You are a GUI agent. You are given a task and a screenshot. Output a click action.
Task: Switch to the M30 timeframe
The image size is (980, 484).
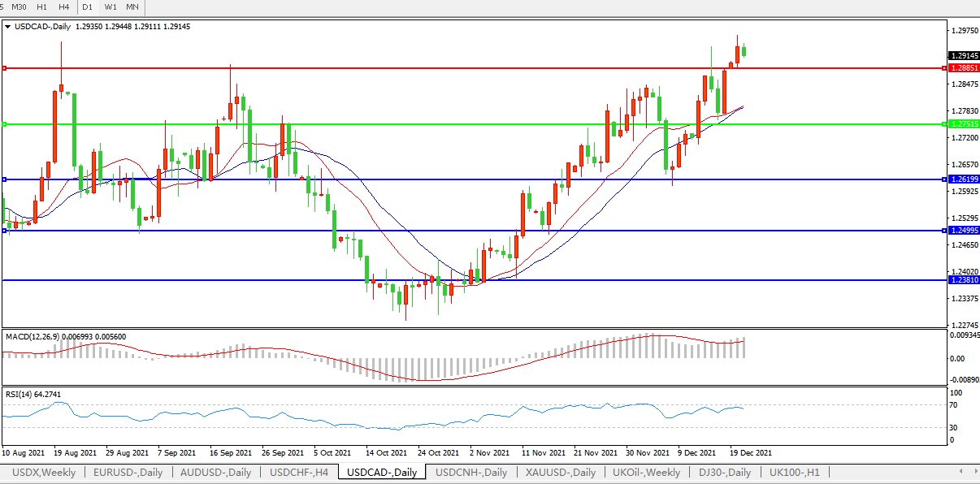coord(19,6)
